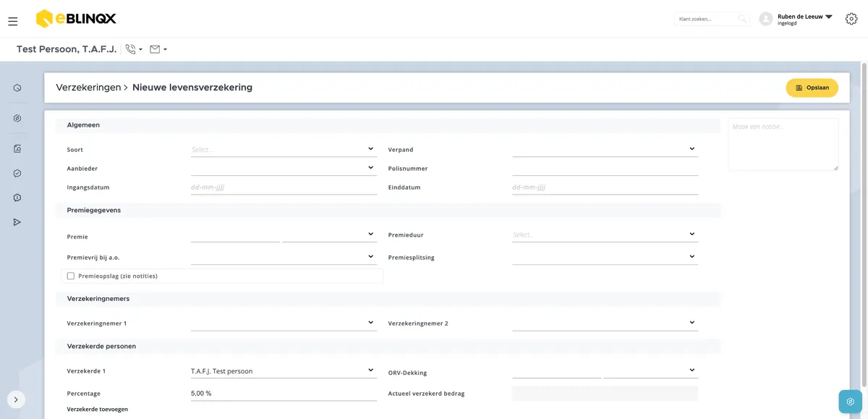The image size is (868, 419).
Task: Click the user avatar icon
Action: coord(766,19)
